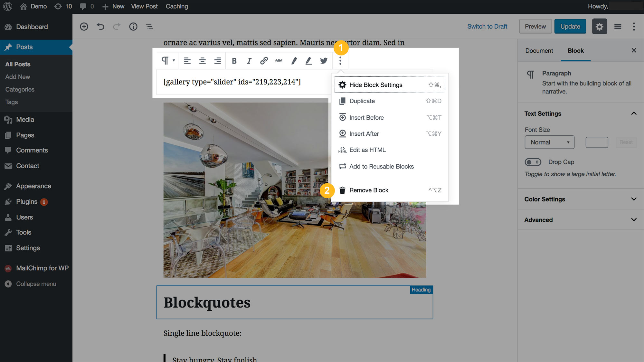Align text left

point(187,61)
